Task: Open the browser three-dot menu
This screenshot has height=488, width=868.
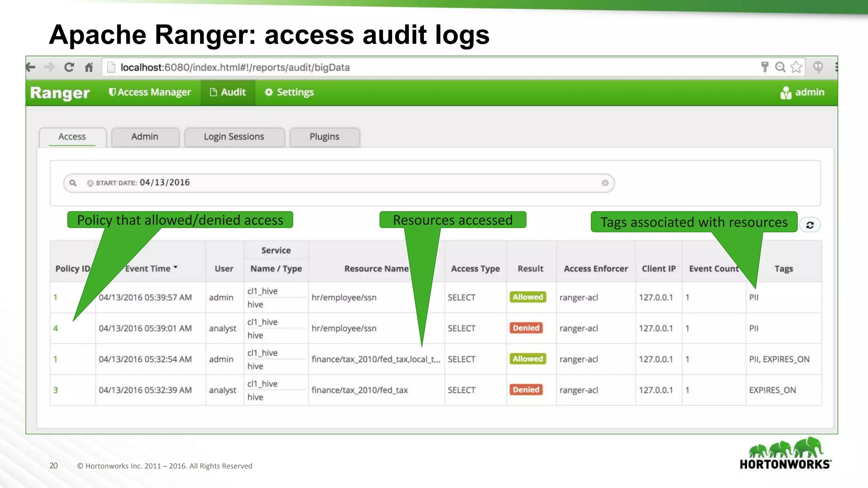Action: tap(836, 67)
